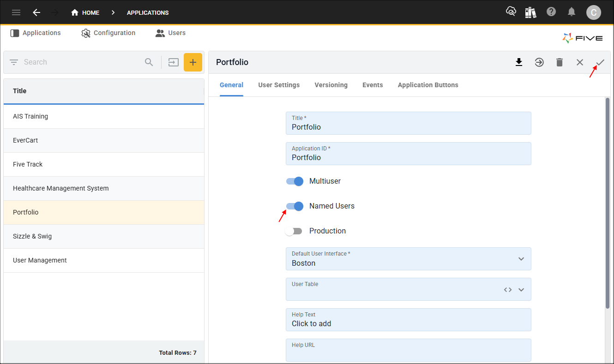614x364 pixels.
Task: Click the download icon for Portfolio
Action: point(519,62)
